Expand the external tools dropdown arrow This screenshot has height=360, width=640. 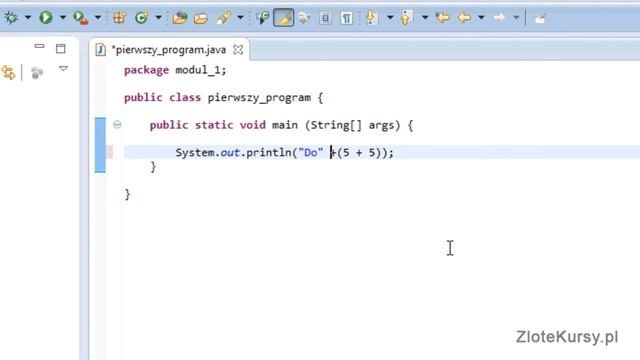(x=98, y=18)
